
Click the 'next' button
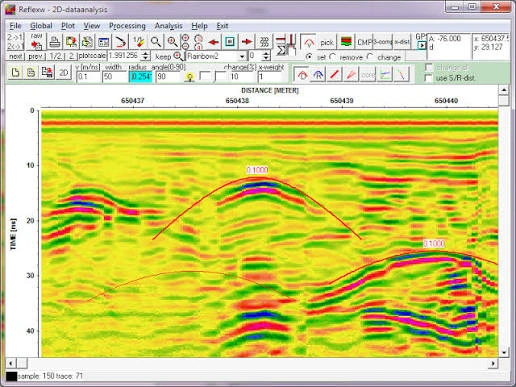click(15, 56)
